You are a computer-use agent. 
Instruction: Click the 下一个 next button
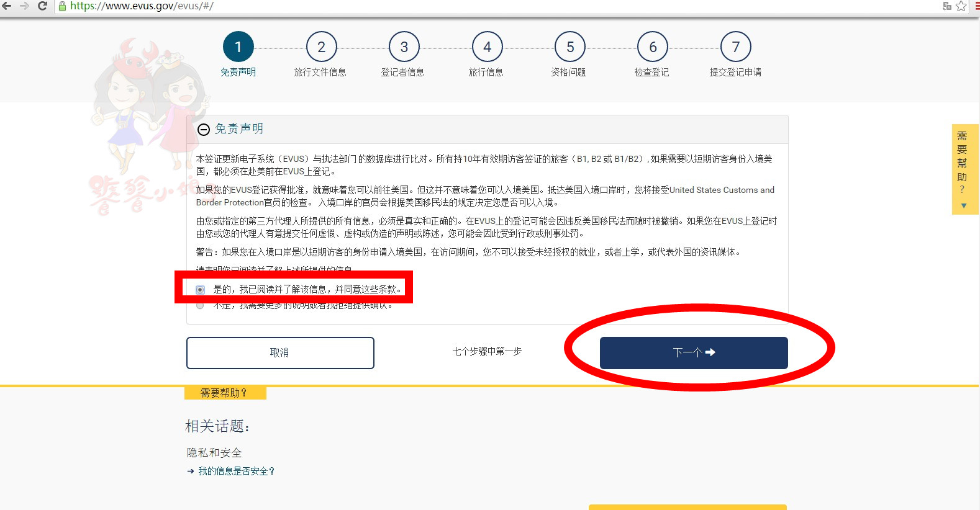[x=694, y=353]
